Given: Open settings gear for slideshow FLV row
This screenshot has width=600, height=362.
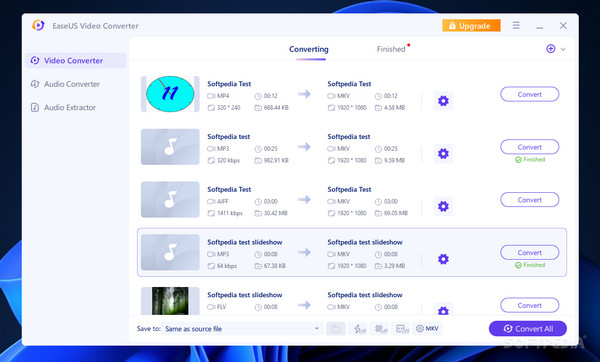Looking at the screenshot, I should [x=443, y=309].
